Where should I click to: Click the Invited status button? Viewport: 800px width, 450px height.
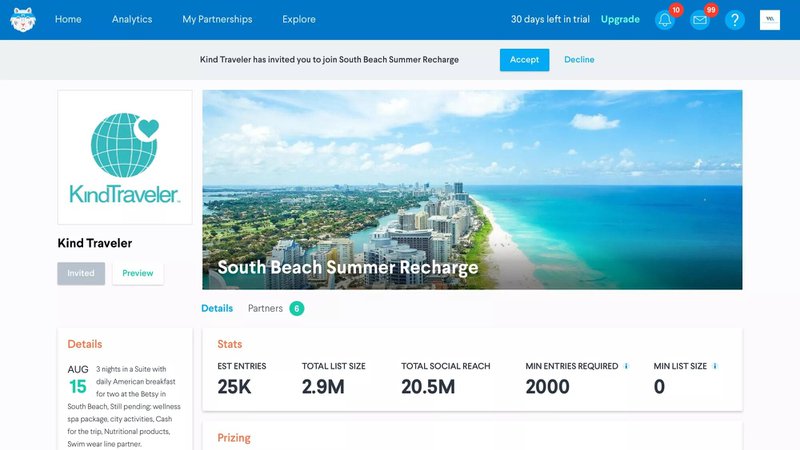pyautogui.click(x=81, y=273)
